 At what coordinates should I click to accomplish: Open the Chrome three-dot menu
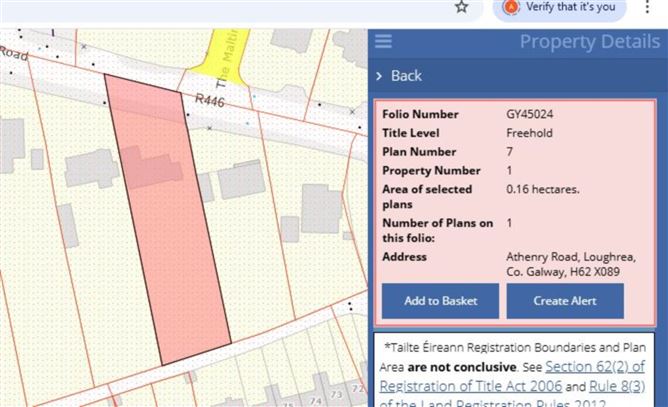pos(647,7)
